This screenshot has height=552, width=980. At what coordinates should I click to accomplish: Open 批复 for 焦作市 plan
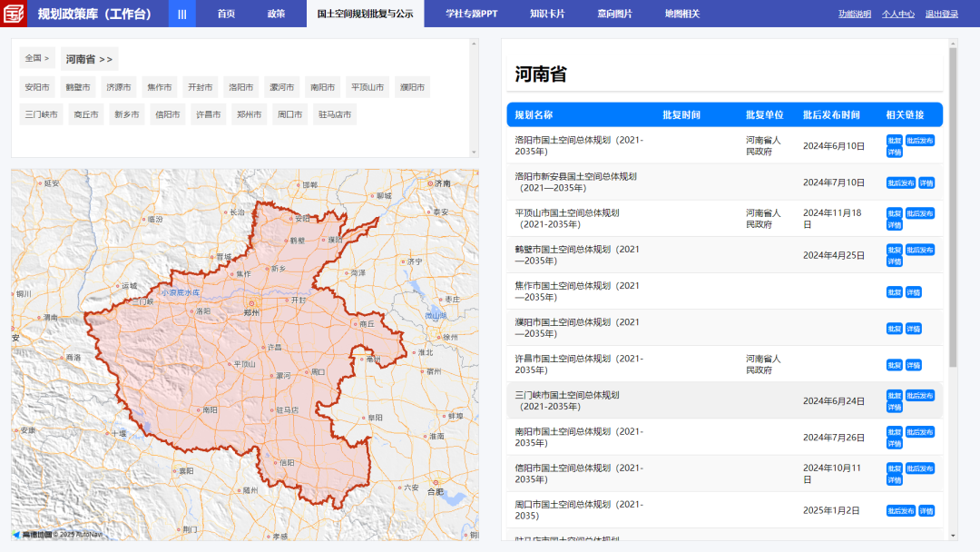(x=895, y=292)
